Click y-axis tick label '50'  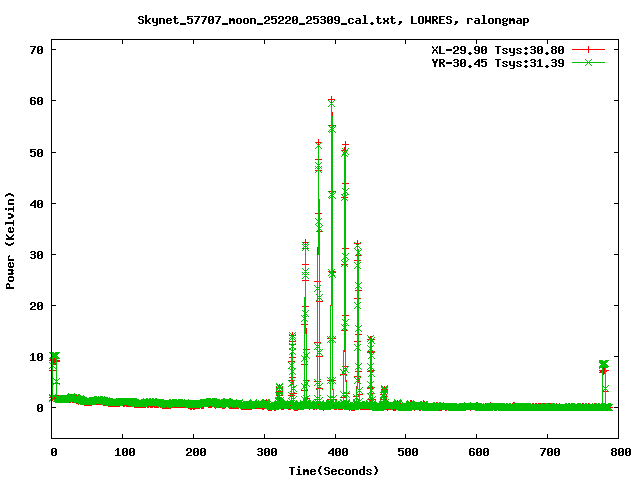(36, 153)
